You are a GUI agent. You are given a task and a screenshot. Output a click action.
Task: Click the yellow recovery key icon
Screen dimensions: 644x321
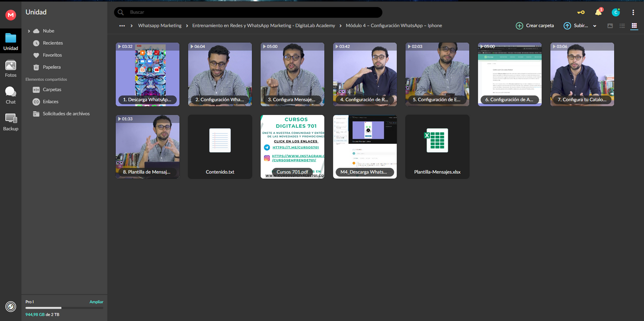[x=581, y=12]
